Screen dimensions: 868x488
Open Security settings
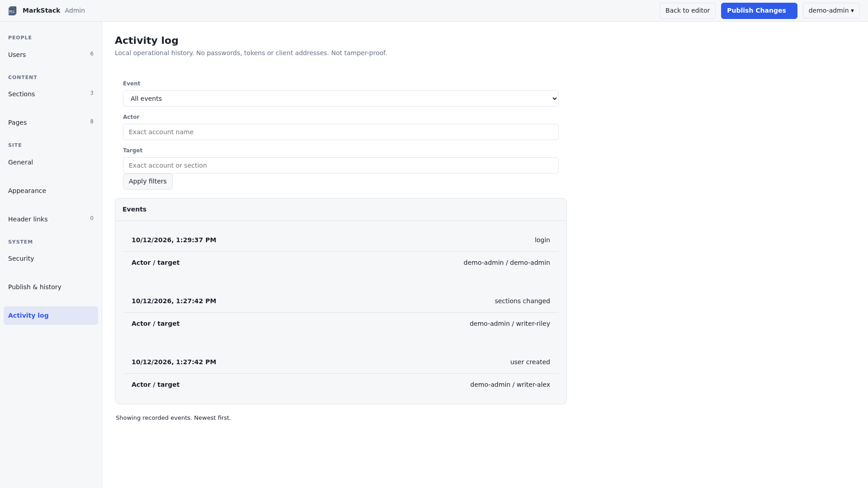(x=51, y=258)
